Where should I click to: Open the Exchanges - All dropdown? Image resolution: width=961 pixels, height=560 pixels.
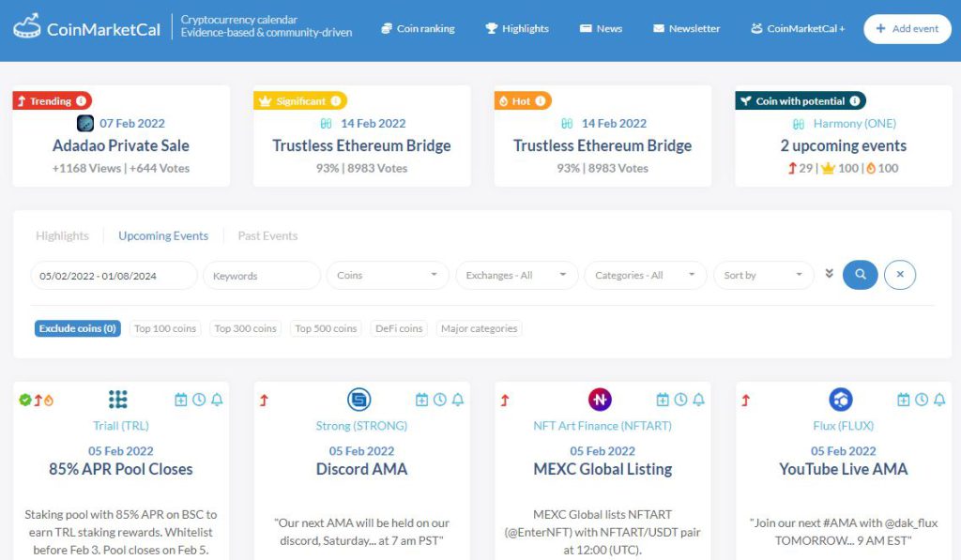pos(517,276)
